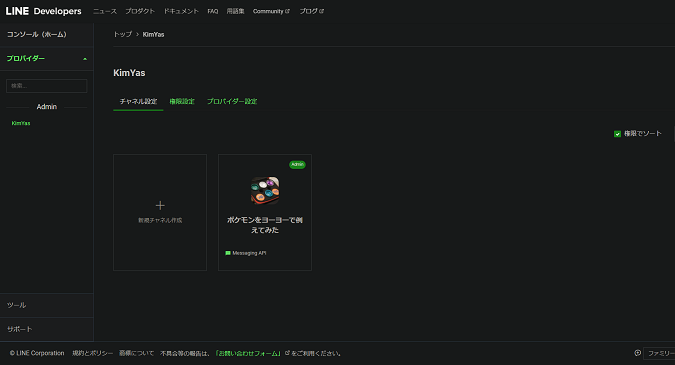Click external link icon next to Community
The image size is (675, 365).
point(288,11)
